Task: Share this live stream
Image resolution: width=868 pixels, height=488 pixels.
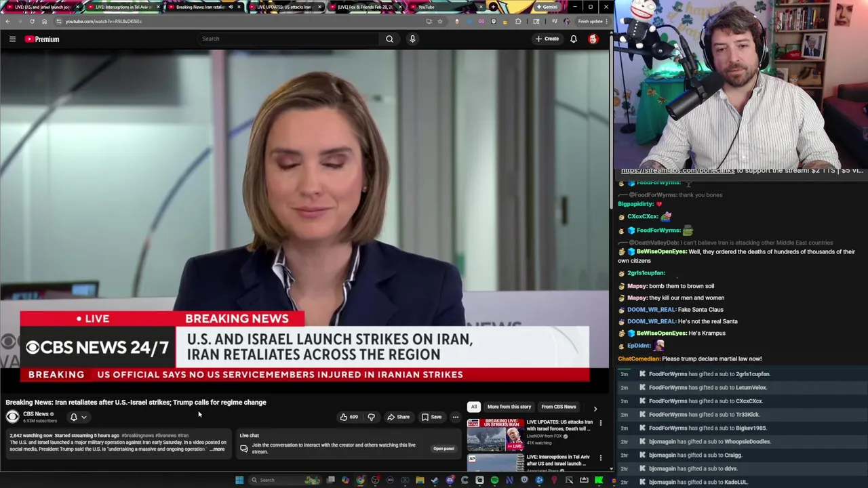Action: pyautogui.click(x=399, y=417)
